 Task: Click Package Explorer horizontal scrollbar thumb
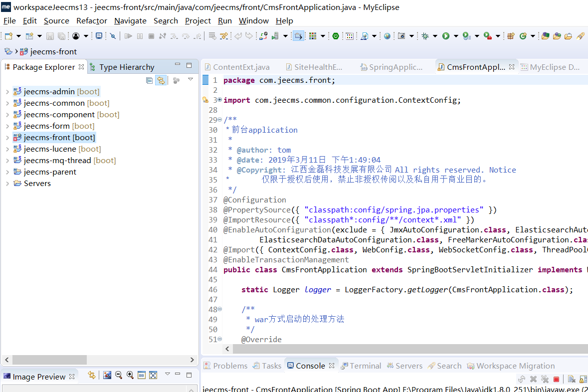point(50,360)
